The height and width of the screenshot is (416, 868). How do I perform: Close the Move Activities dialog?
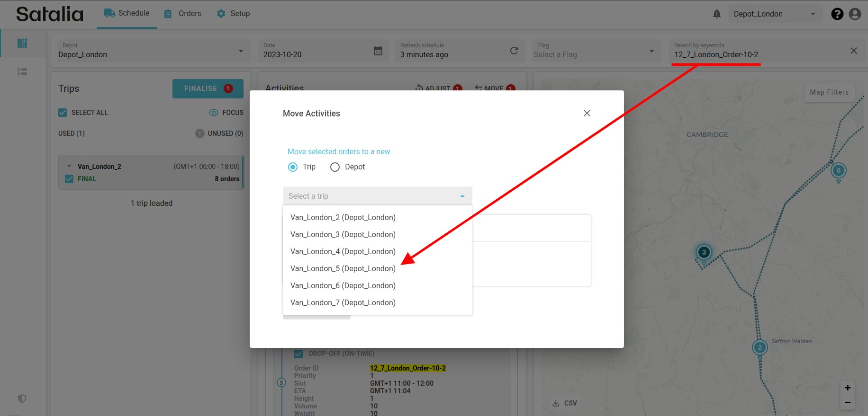tap(587, 113)
